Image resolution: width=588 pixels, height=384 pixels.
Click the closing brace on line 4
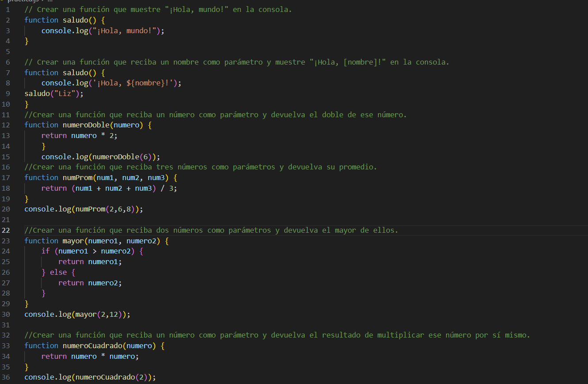click(27, 41)
